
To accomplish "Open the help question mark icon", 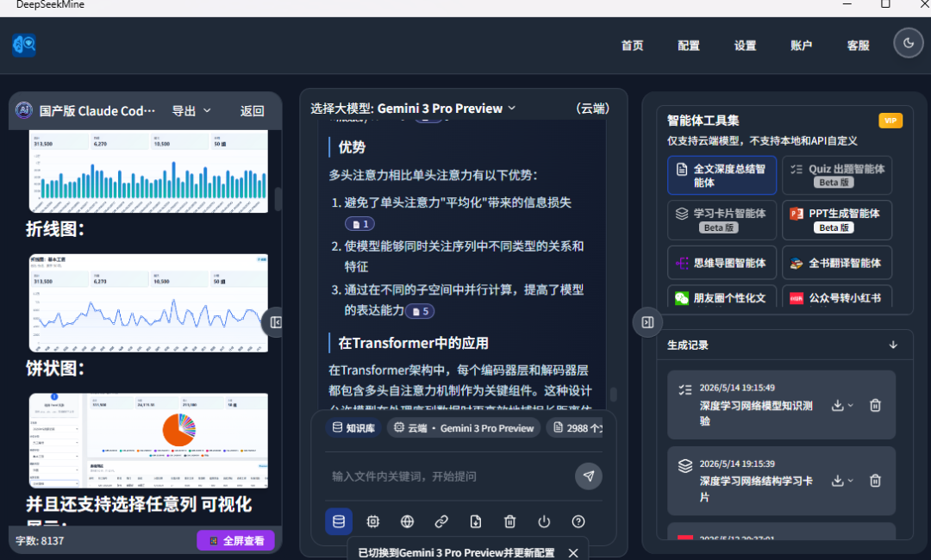I will point(578,521).
